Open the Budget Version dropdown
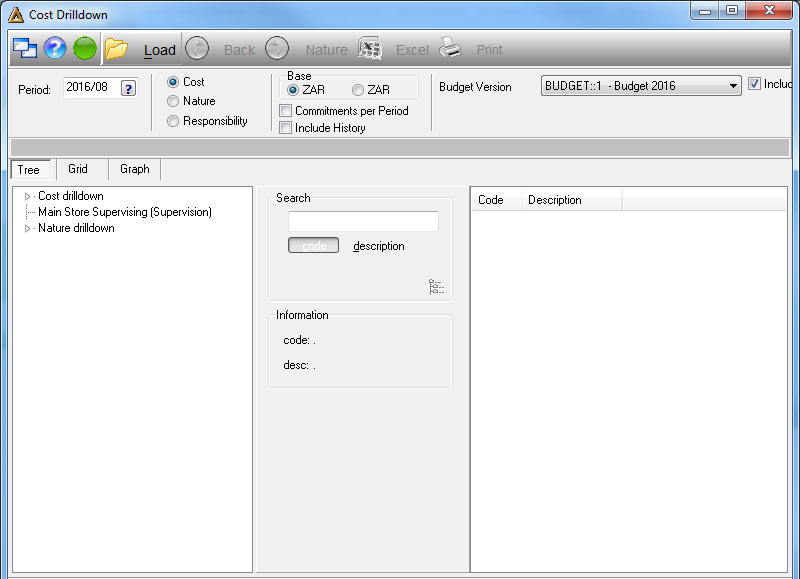Image resolution: width=800 pixels, height=579 pixels. [641, 86]
